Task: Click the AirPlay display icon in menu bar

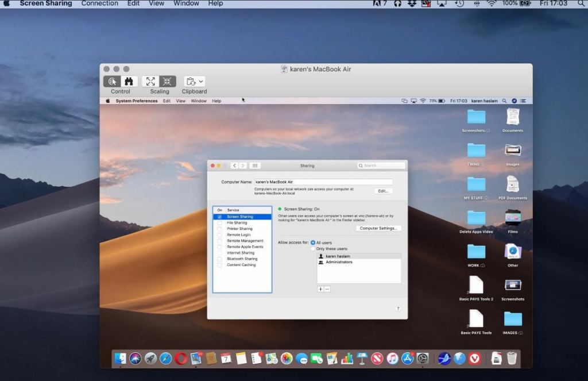Action: point(442,3)
